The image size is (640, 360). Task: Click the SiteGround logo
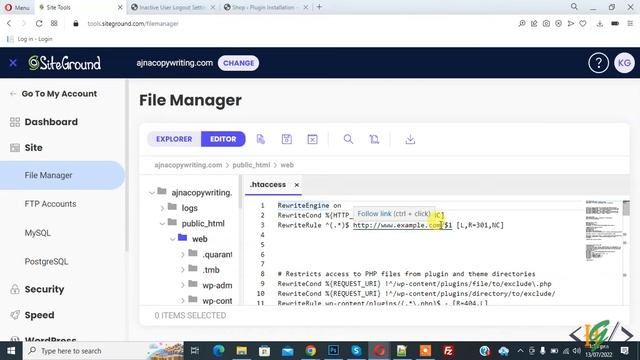[x=64, y=63]
